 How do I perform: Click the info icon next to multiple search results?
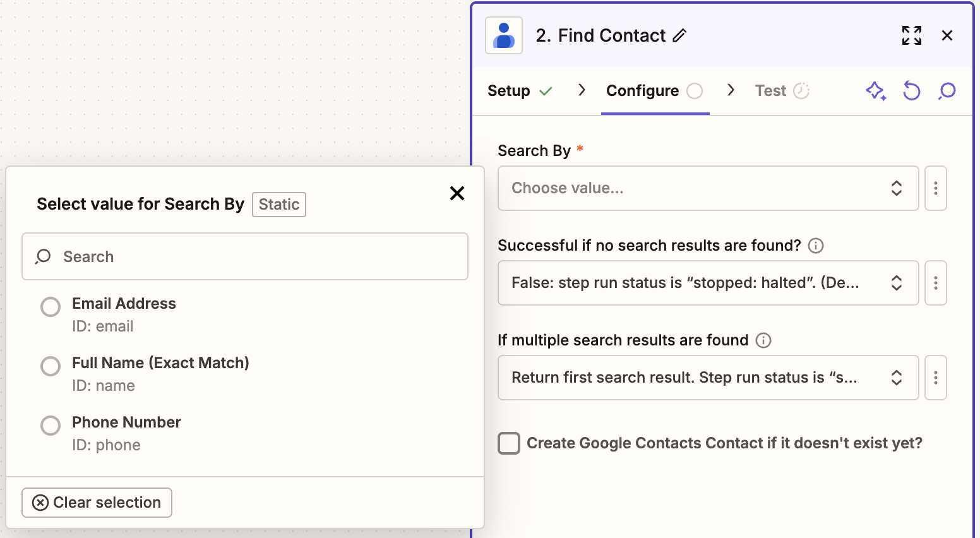tap(763, 340)
